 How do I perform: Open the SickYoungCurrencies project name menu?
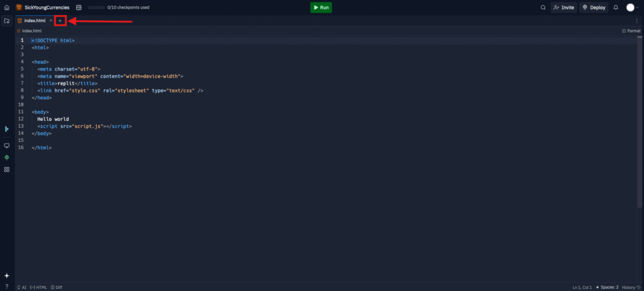[x=43, y=8]
